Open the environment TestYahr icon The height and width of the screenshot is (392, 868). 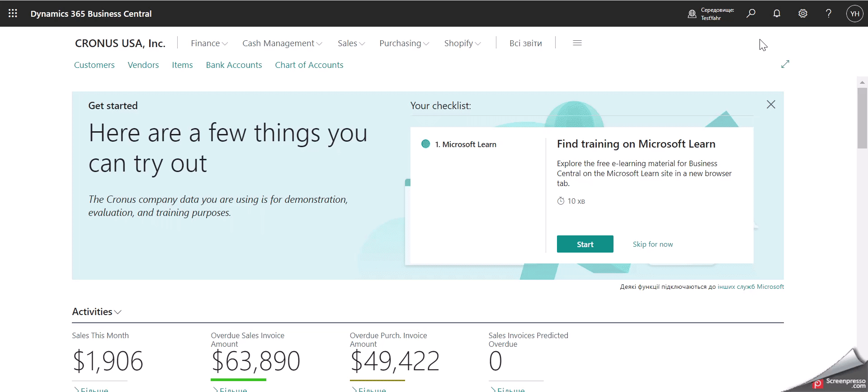point(692,14)
